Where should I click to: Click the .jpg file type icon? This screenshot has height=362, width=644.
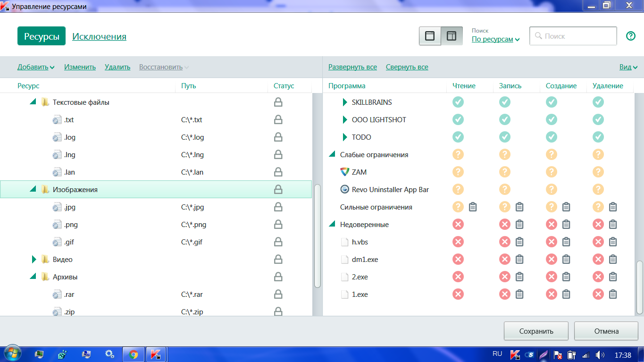tap(57, 207)
